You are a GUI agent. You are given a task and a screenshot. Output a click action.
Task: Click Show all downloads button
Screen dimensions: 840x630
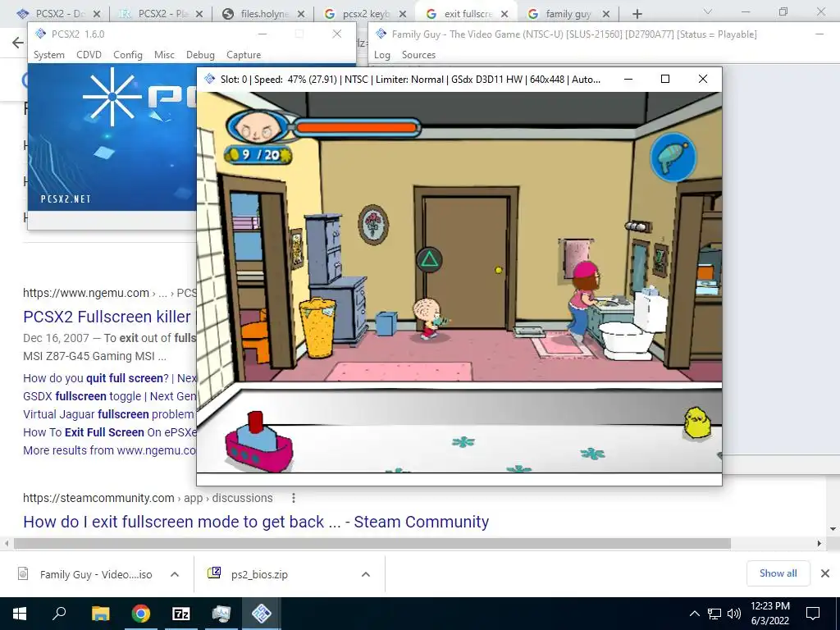778,573
